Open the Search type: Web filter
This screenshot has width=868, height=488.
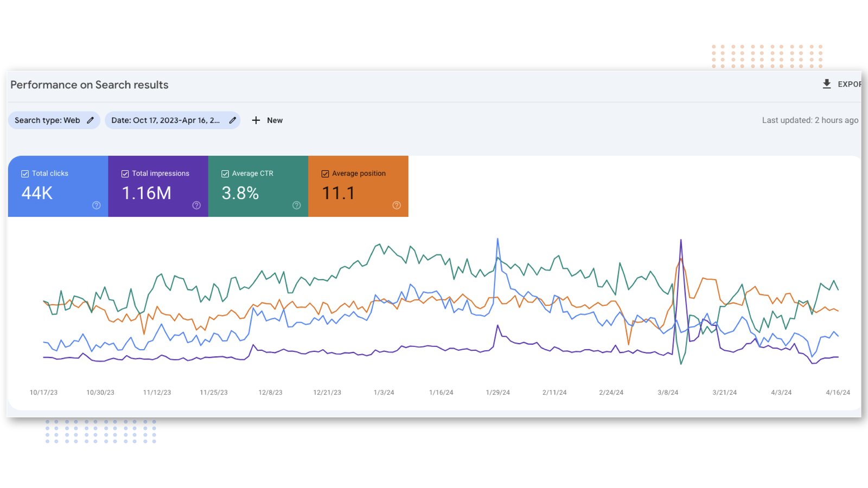point(47,120)
